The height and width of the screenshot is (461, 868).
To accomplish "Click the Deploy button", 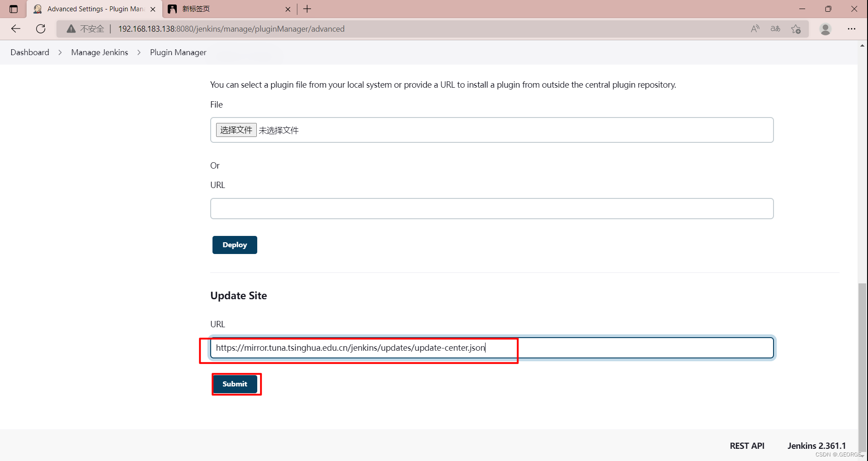I will tap(235, 245).
